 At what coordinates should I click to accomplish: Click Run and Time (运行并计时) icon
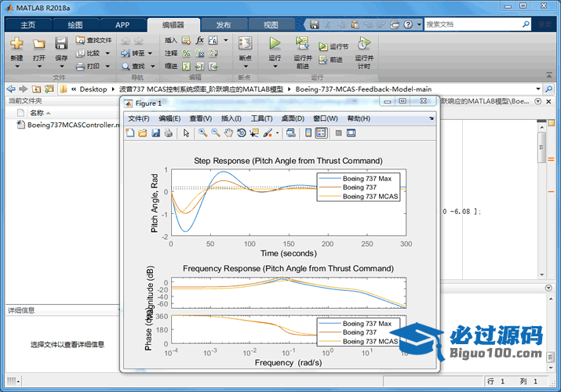[x=364, y=43]
